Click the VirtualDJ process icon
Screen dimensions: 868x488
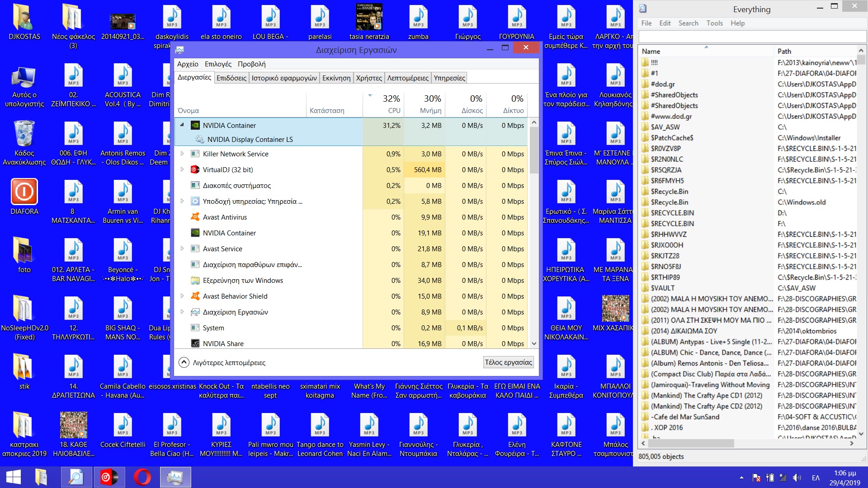tap(195, 169)
